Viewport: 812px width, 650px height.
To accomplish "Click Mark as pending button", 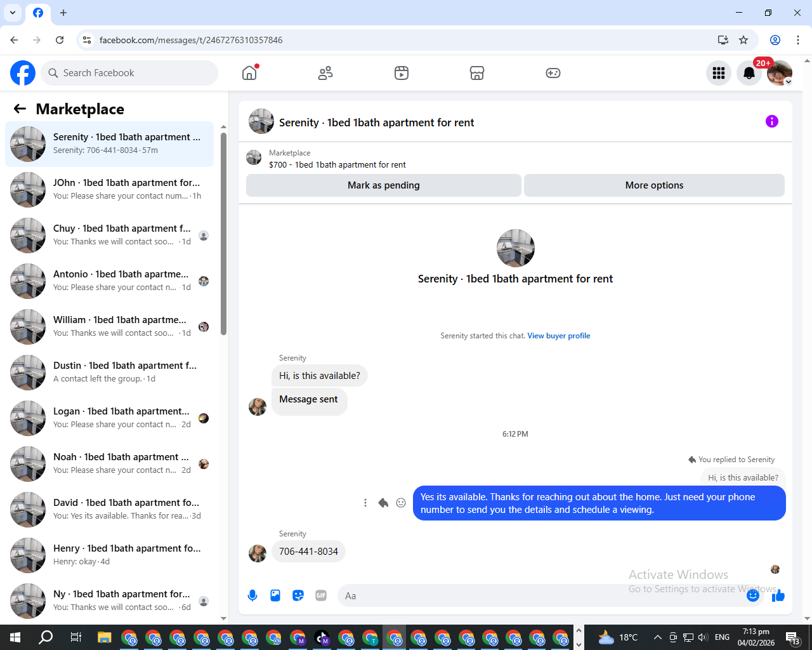I will point(384,185).
